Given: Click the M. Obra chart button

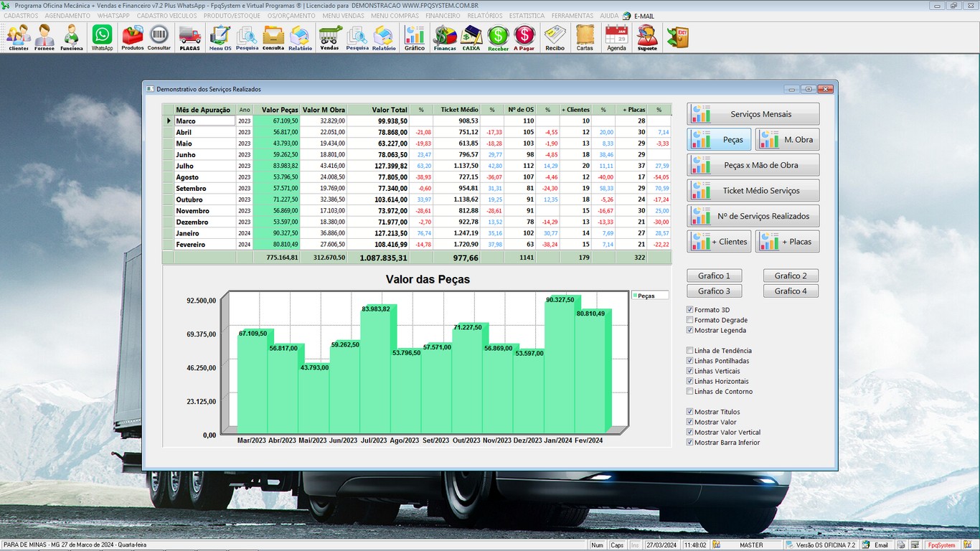Looking at the screenshot, I should point(787,140).
